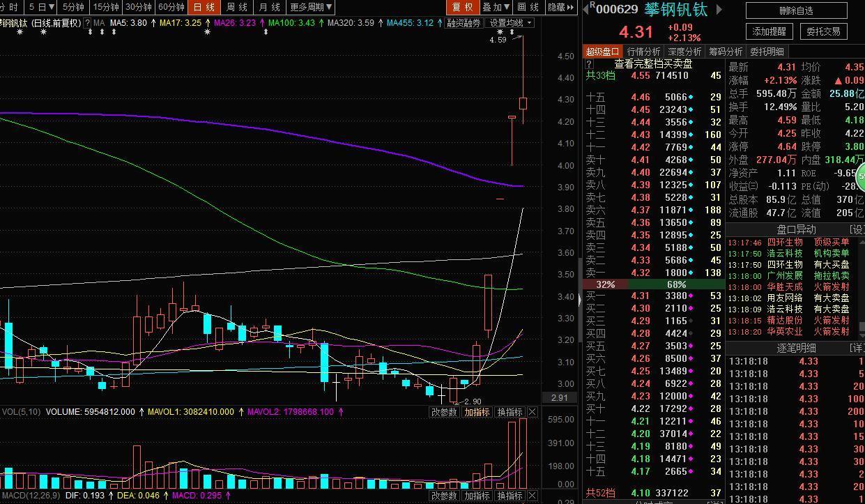Screen dimensions: 865x504
Task: Click the 32% / 68% buy-sell ratio bar
Action: point(653,284)
